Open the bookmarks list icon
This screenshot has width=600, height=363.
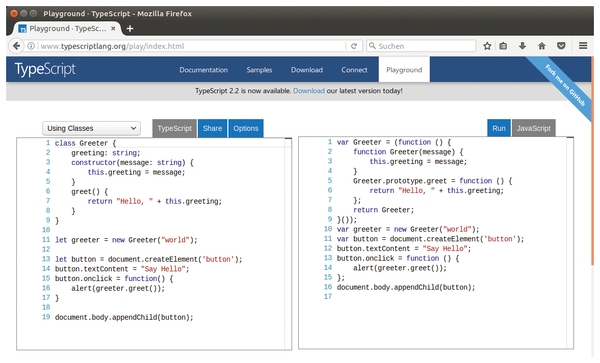[x=503, y=46]
